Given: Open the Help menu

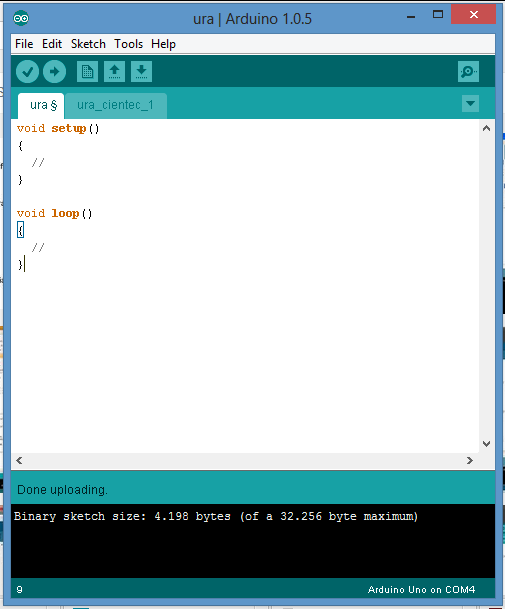Looking at the screenshot, I should 164,44.
